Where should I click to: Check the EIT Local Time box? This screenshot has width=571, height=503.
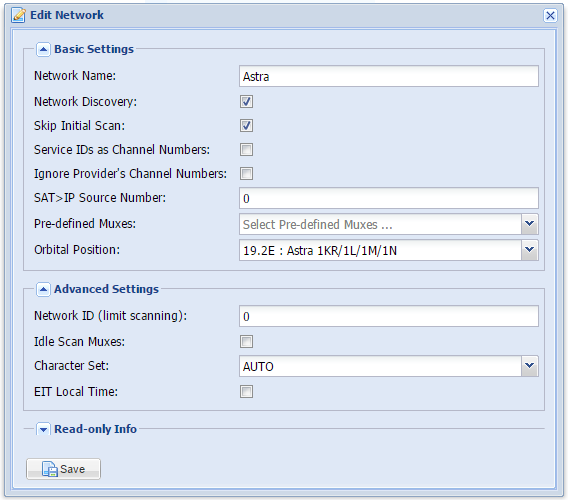247,392
